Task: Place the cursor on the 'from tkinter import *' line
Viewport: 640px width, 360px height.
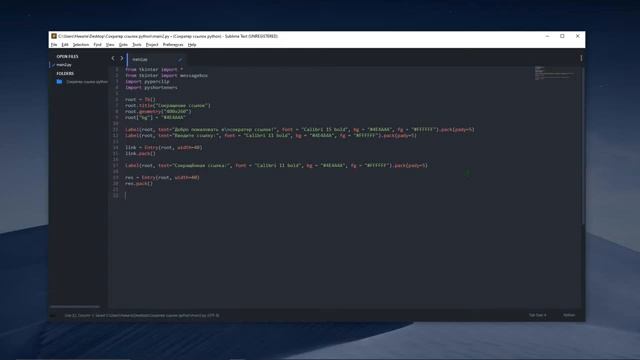Action: 154,69
